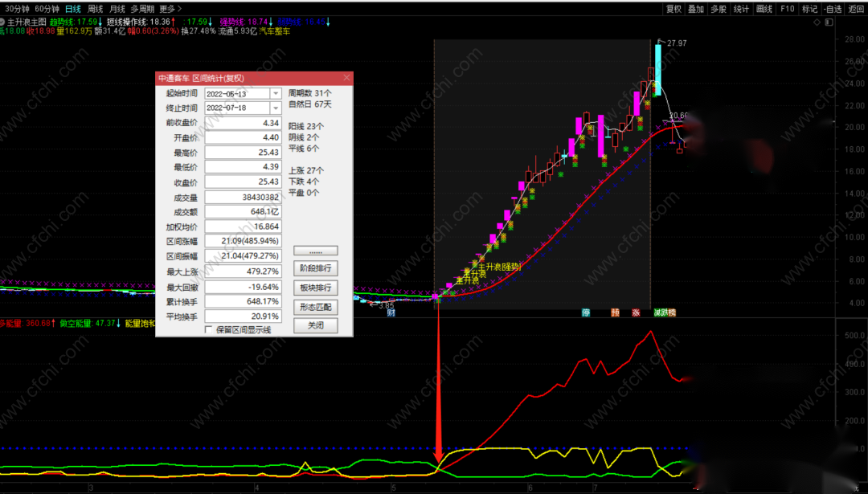Click the 阶段排行 button
Viewport: 868px width, 494px height.
[316, 268]
